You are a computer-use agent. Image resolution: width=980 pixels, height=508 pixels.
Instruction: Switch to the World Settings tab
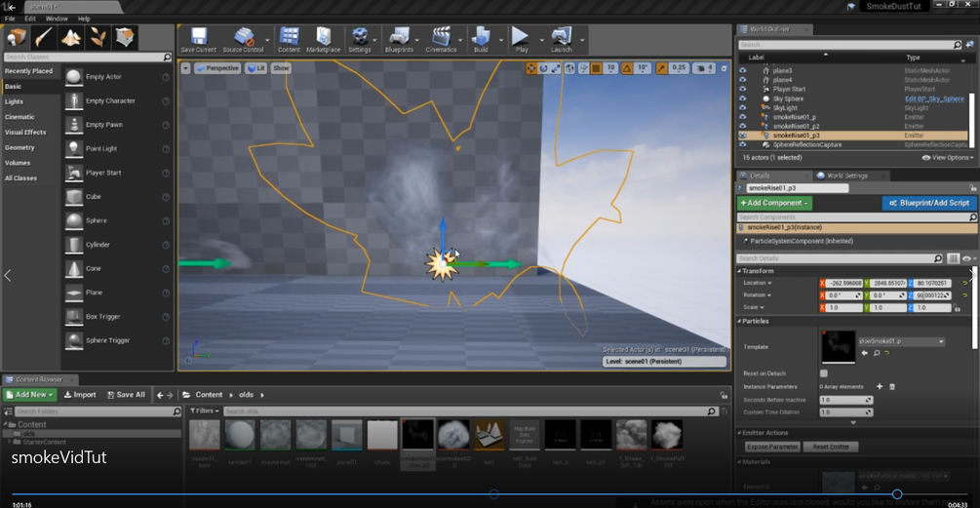tap(846, 176)
